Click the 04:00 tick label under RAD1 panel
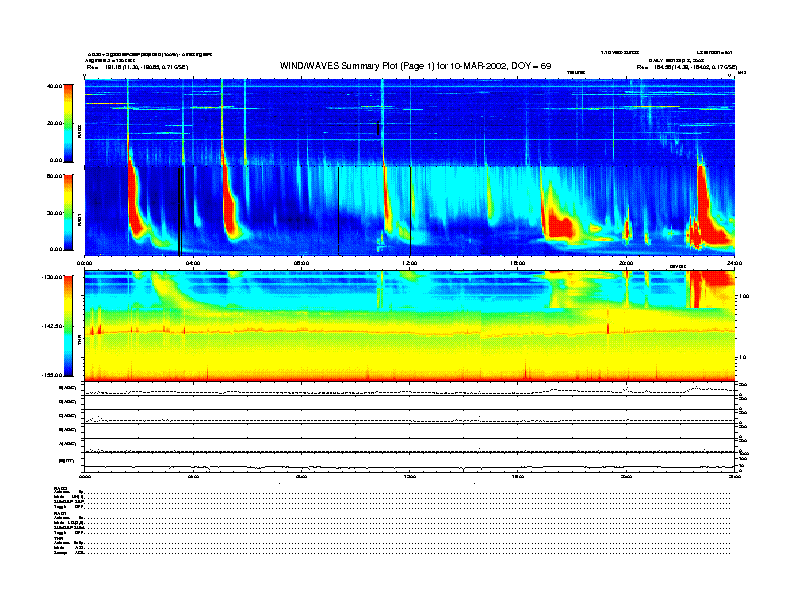This screenshot has height=612, width=792. pyautogui.click(x=193, y=263)
